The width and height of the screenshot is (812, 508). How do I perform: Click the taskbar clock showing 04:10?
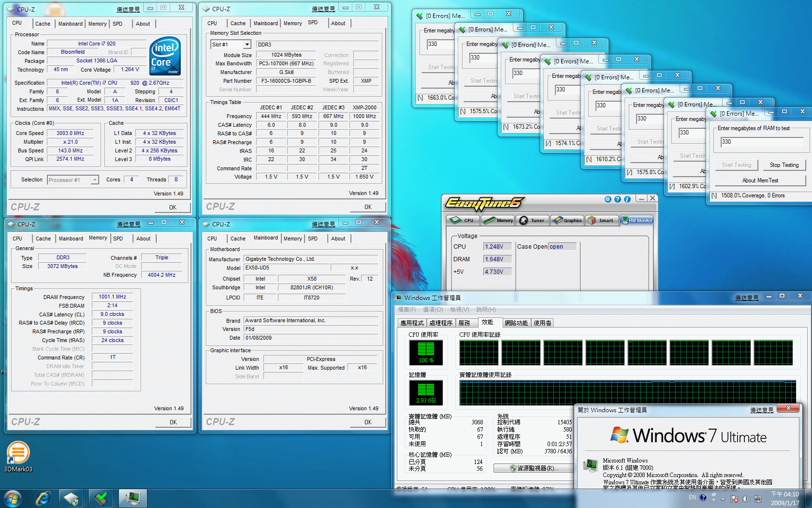tap(785, 498)
